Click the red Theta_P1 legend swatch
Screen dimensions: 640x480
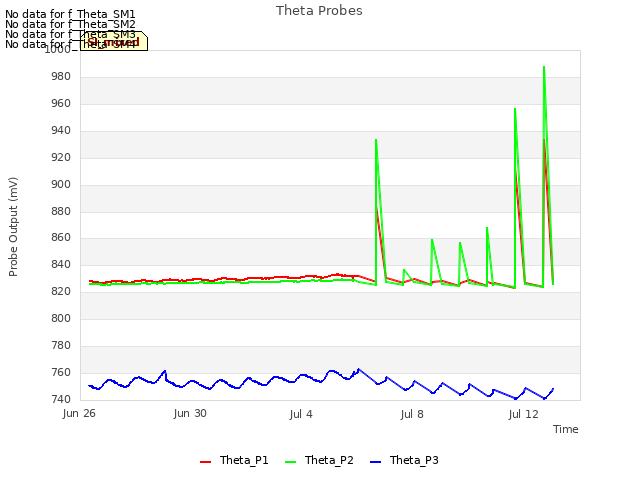pyautogui.click(x=205, y=461)
